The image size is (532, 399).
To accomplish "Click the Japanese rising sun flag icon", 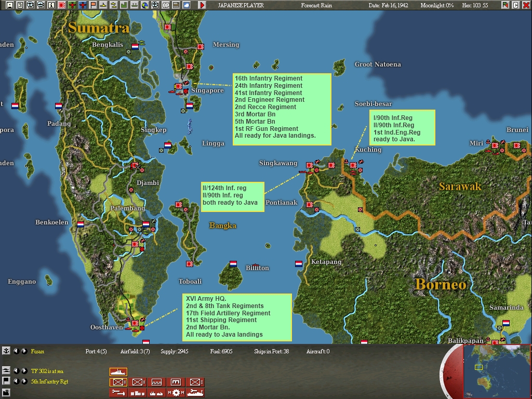I will (x=62, y=5).
